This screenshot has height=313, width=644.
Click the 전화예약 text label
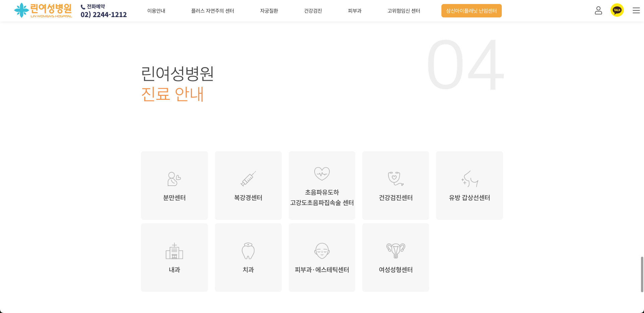click(96, 7)
